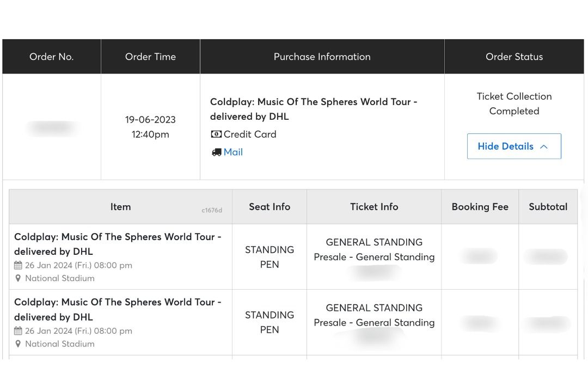Click the location pin beside first National Stadium

19,278
